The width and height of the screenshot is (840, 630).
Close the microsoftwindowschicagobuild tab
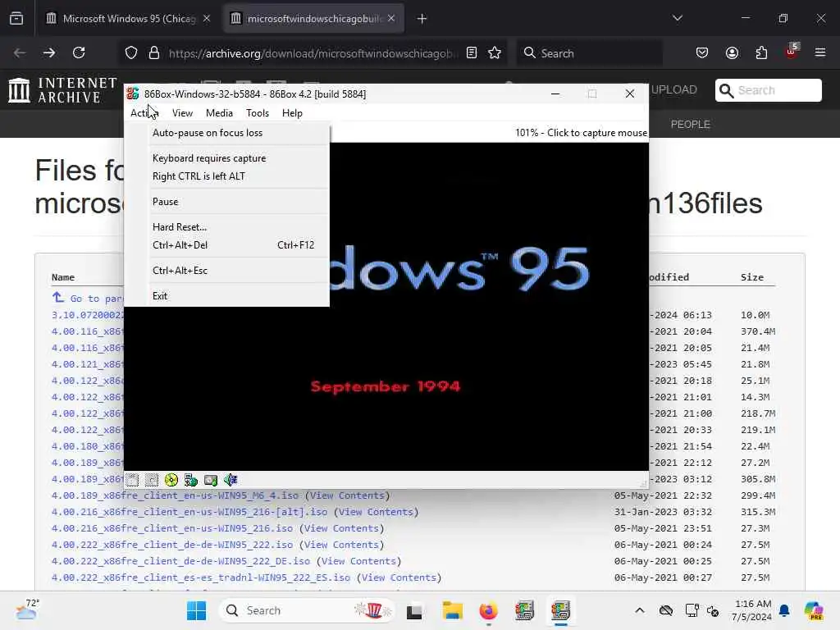(x=391, y=19)
